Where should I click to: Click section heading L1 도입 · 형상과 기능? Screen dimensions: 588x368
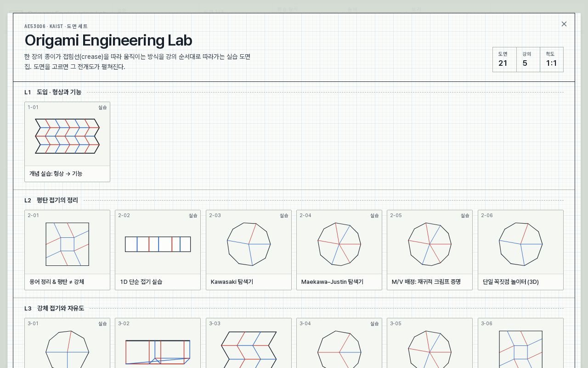tap(53, 92)
